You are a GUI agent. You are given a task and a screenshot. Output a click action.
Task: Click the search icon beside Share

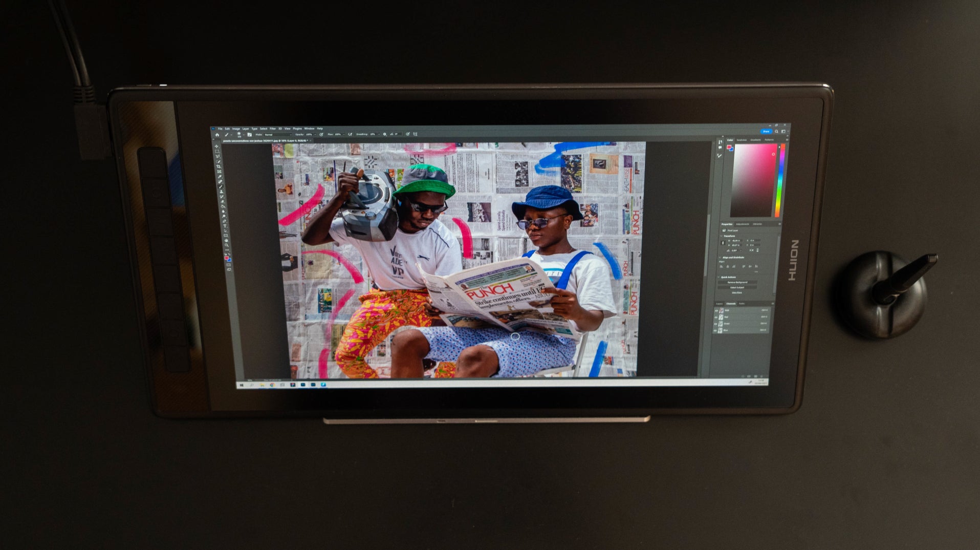pyautogui.click(x=776, y=132)
